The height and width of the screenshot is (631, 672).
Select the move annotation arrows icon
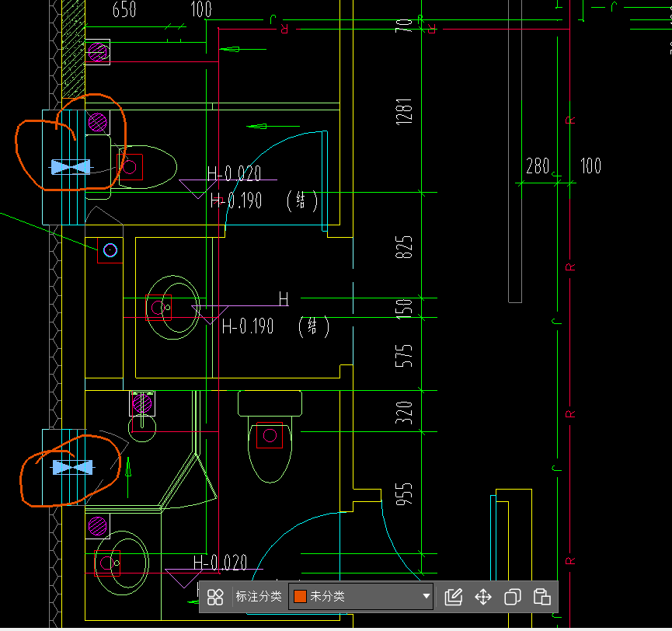point(483,597)
